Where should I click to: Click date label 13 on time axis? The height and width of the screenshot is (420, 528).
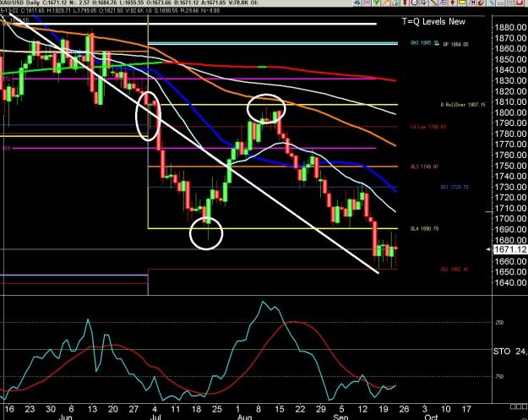point(92,409)
